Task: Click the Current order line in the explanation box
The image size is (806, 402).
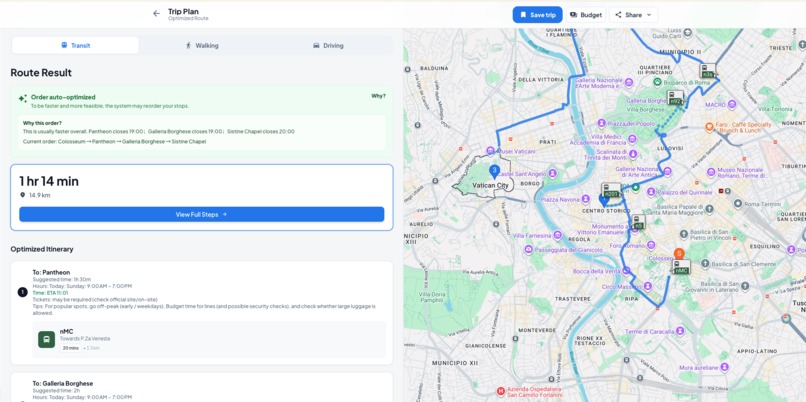Action: click(115, 141)
